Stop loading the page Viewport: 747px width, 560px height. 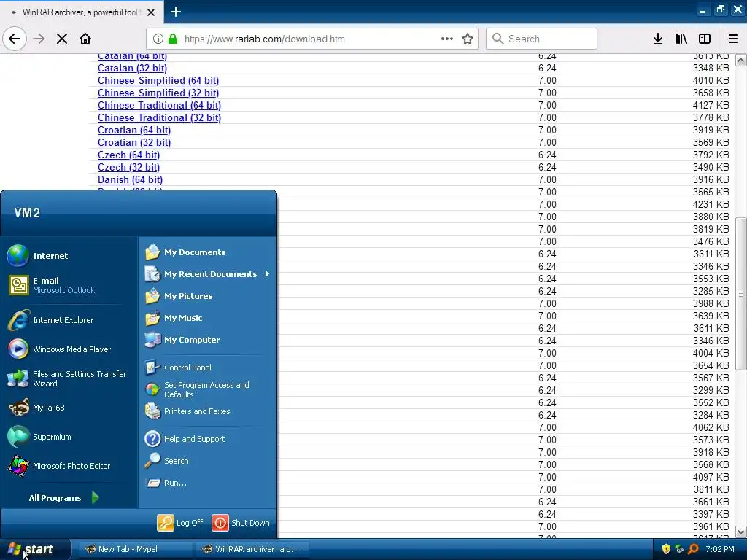pos(62,39)
